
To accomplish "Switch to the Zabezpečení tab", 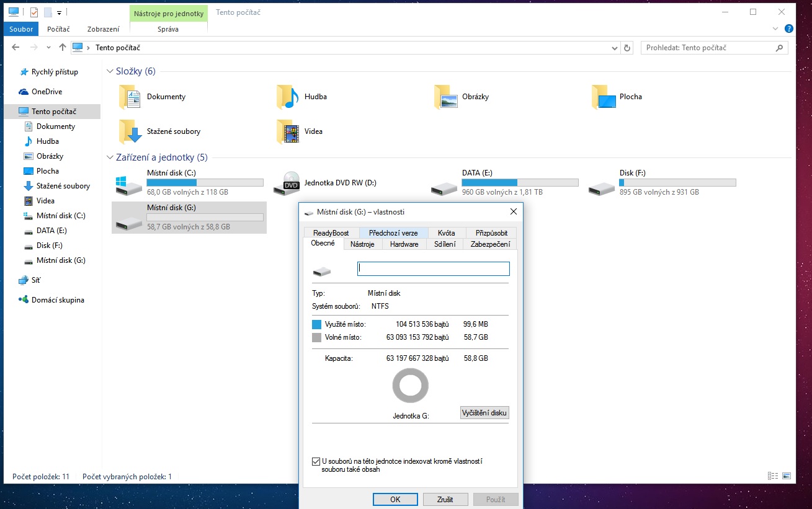I will click(490, 244).
